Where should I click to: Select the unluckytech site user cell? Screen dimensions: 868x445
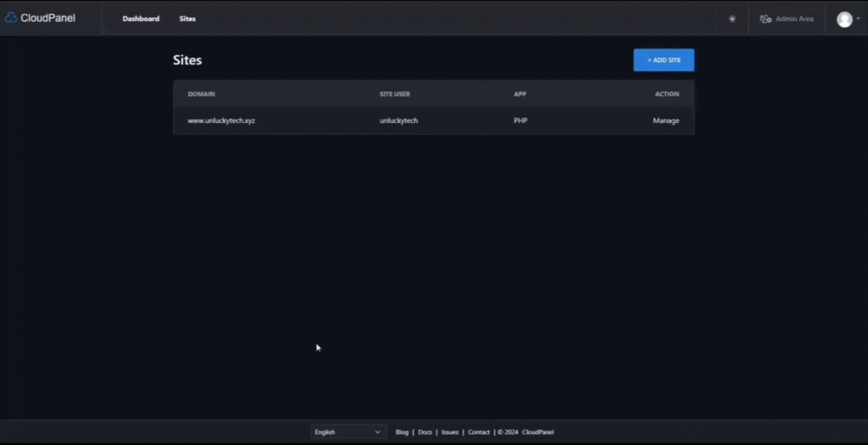click(x=398, y=120)
